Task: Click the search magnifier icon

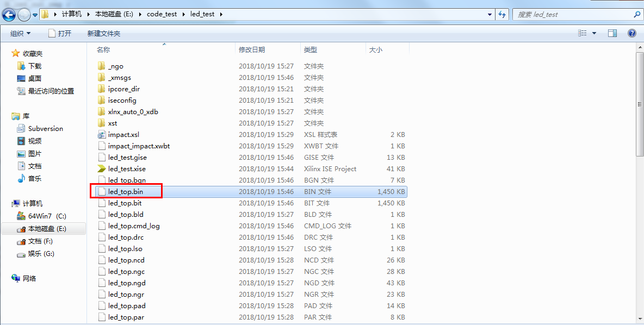Action: (637, 14)
